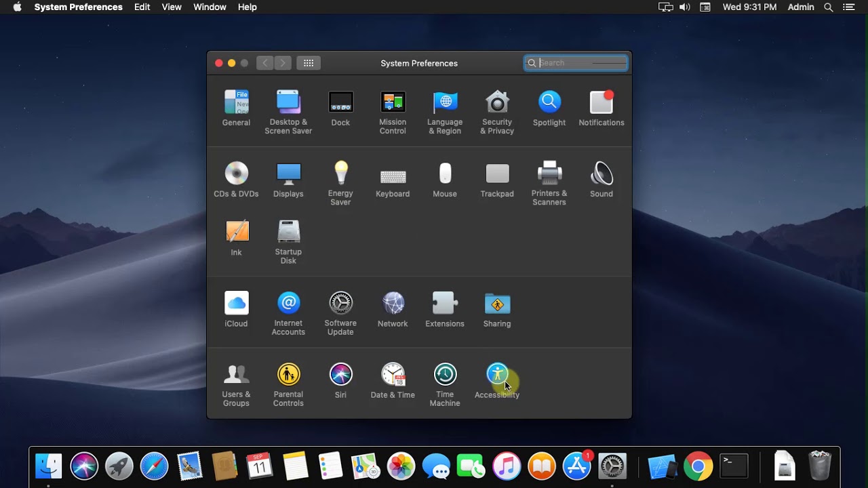Image resolution: width=868 pixels, height=488 pixels.
Task: Open Parental Controls pane
Action: click(288, 384)
